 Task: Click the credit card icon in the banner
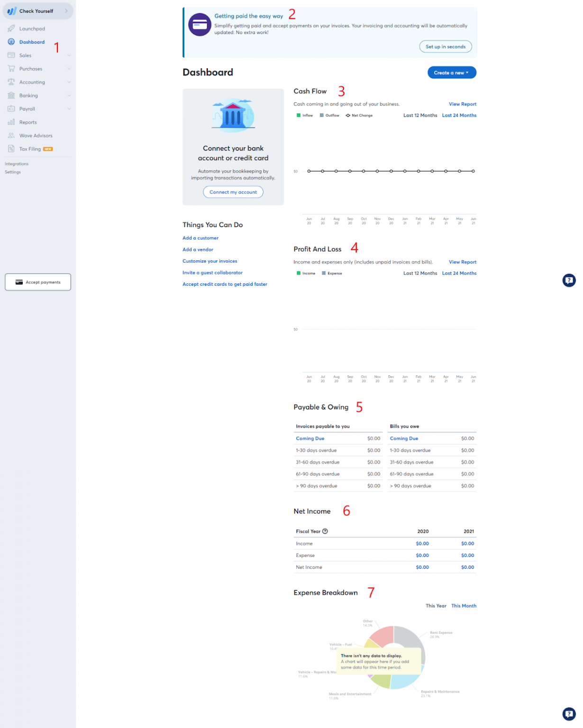pos(200,24)
